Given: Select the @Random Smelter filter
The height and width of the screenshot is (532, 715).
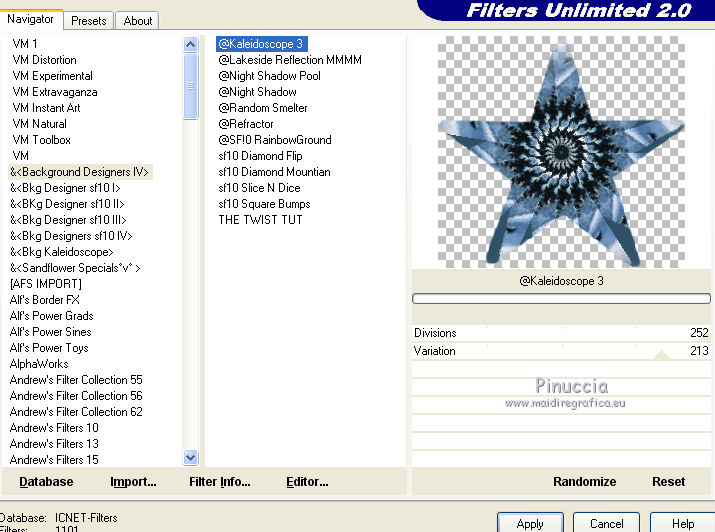Looking at the screenshot, I should pos(263,108).
